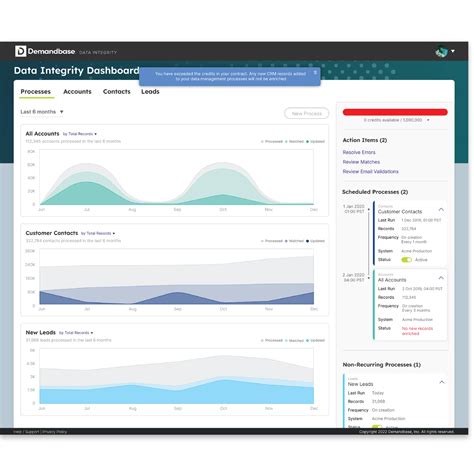
Task: Switch to the Processes tab
Action: pyautogui.click(x=36, y=91)
